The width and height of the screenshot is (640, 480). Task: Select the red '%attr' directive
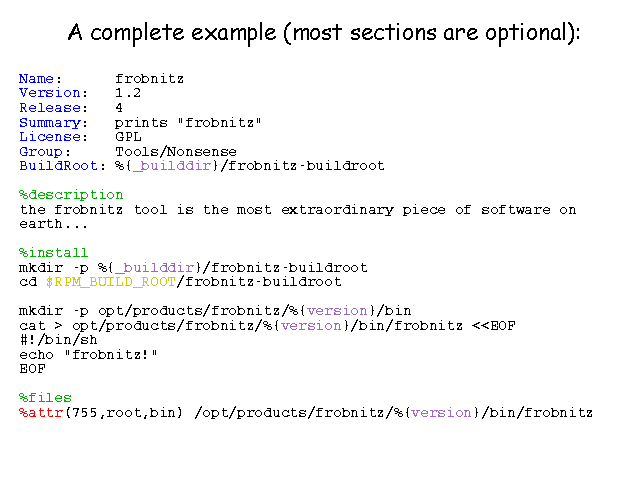point(40,413)
